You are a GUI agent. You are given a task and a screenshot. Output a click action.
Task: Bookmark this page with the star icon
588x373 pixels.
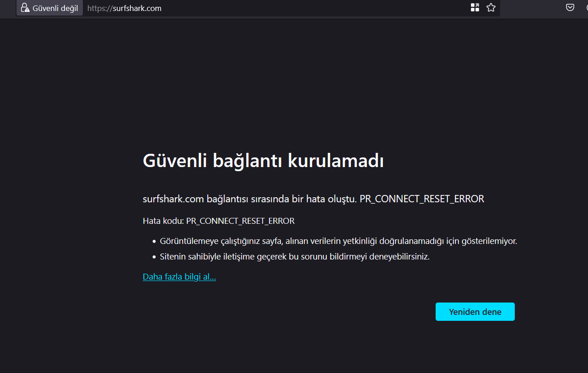pyautogui.click(x=491, y=8)
